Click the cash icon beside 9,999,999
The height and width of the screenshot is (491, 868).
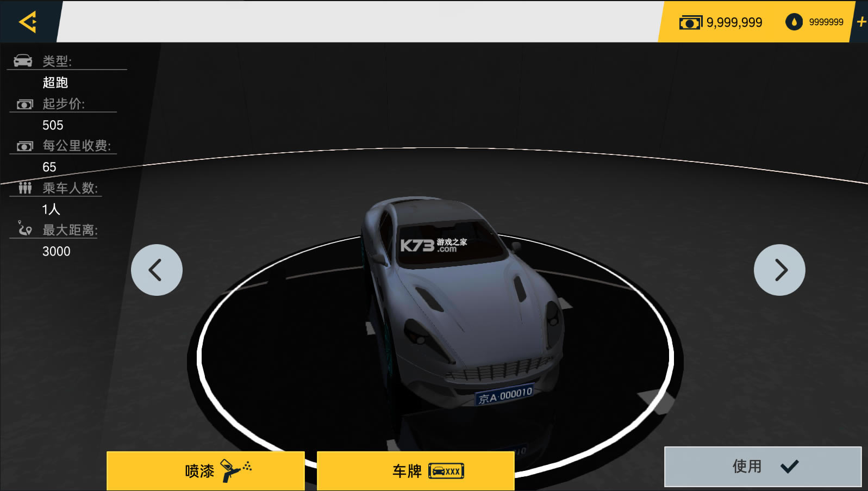(690, 22)
